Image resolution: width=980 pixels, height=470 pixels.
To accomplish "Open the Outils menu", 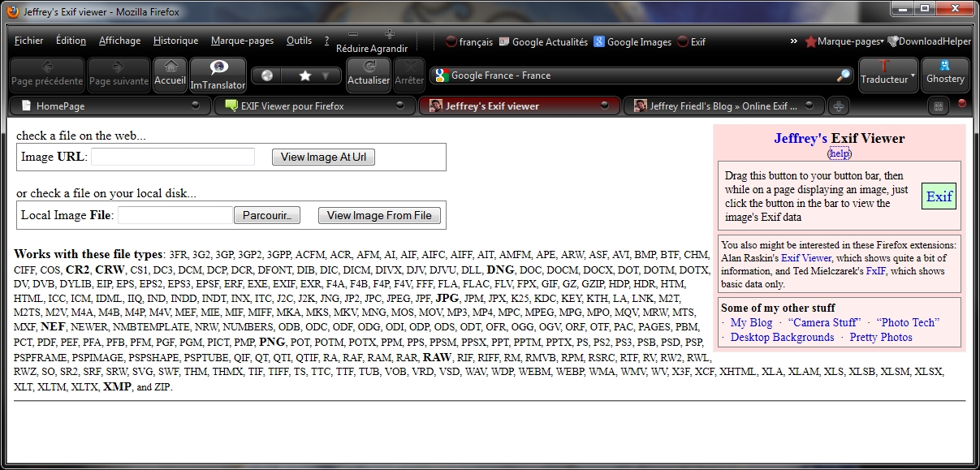I will tap(299, 41).
